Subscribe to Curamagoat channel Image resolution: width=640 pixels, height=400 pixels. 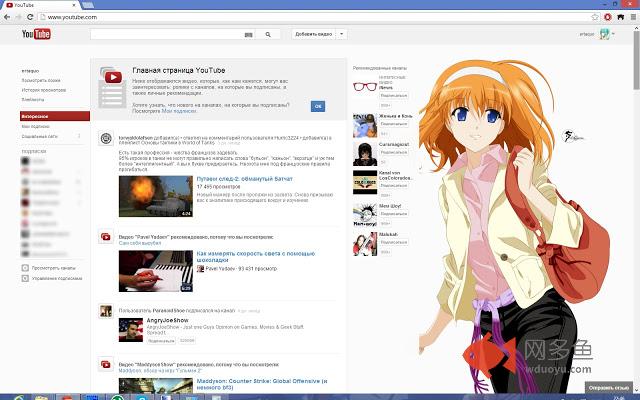point(394,152)
